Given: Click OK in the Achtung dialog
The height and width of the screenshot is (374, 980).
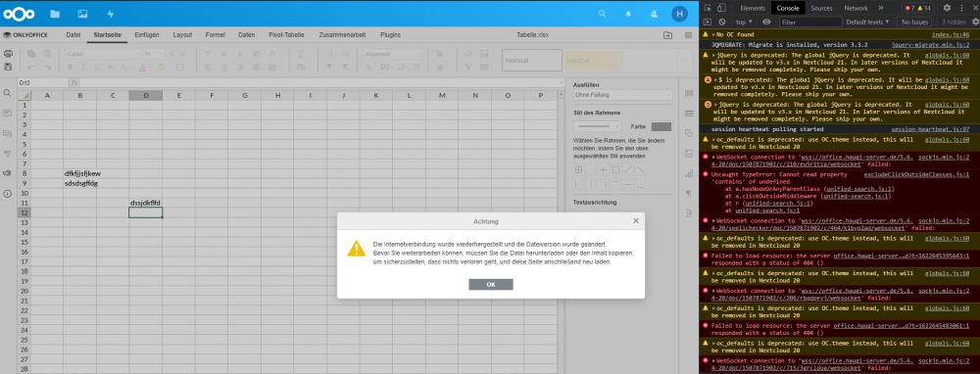Looking at the screenshot, I should pyautogui.click(x=491, y=284).
